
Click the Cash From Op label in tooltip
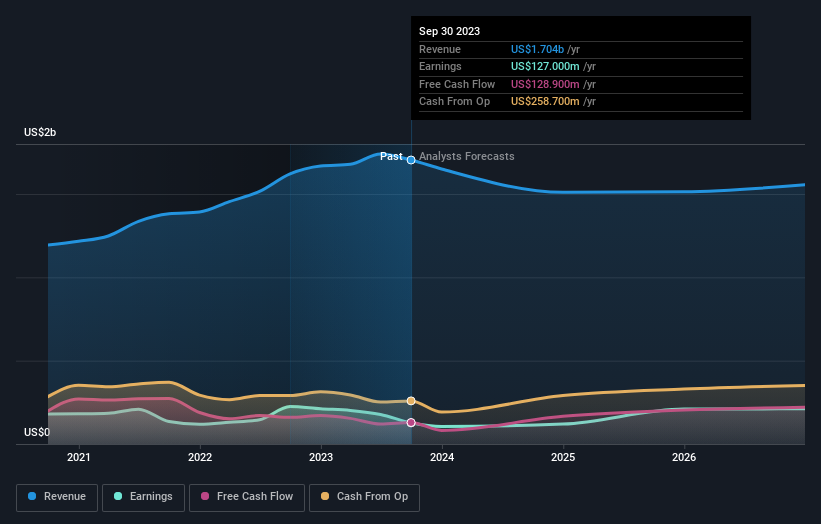[454, 102]
